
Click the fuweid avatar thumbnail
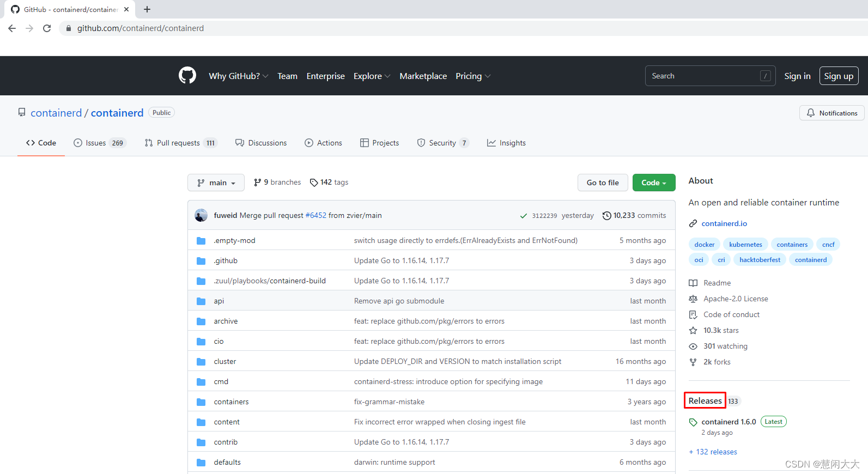click(201, 215)
